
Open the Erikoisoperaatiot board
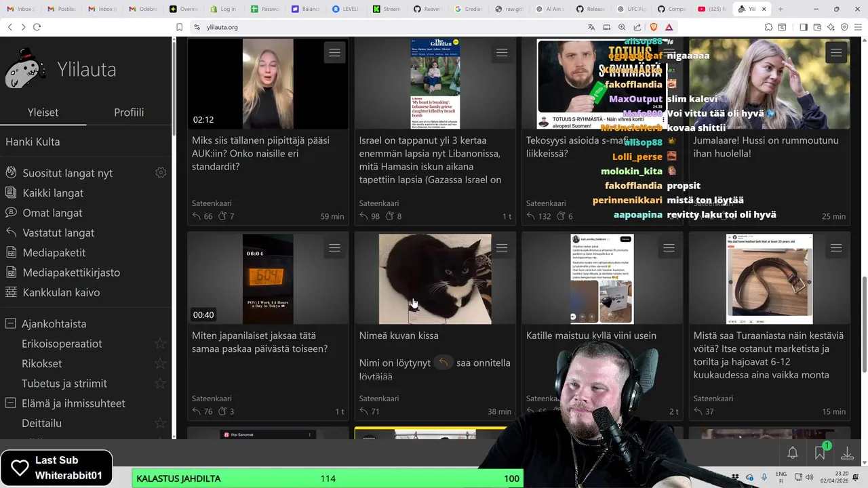click(62, 344)
